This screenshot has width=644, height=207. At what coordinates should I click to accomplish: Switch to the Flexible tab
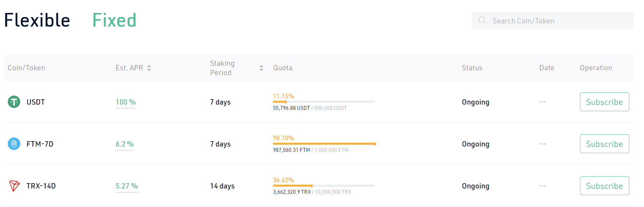[x=37, y=20]
